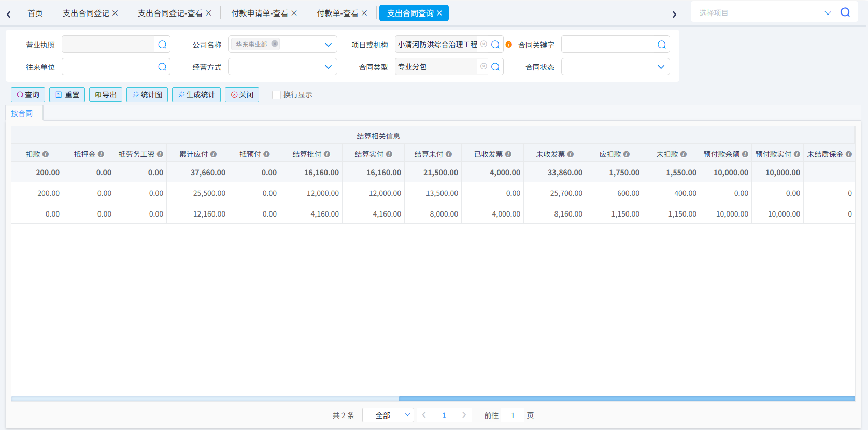
Task: Show help icon for 预付款实付 column
Action: (797, 154)
